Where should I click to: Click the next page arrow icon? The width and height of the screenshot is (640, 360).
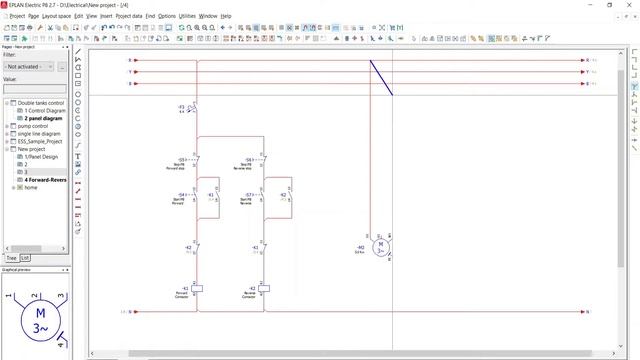point(230,28)
